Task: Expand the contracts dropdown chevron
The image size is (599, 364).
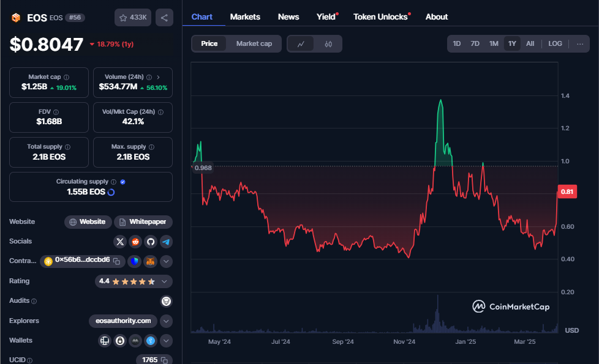Action: (x=166, y=261)
